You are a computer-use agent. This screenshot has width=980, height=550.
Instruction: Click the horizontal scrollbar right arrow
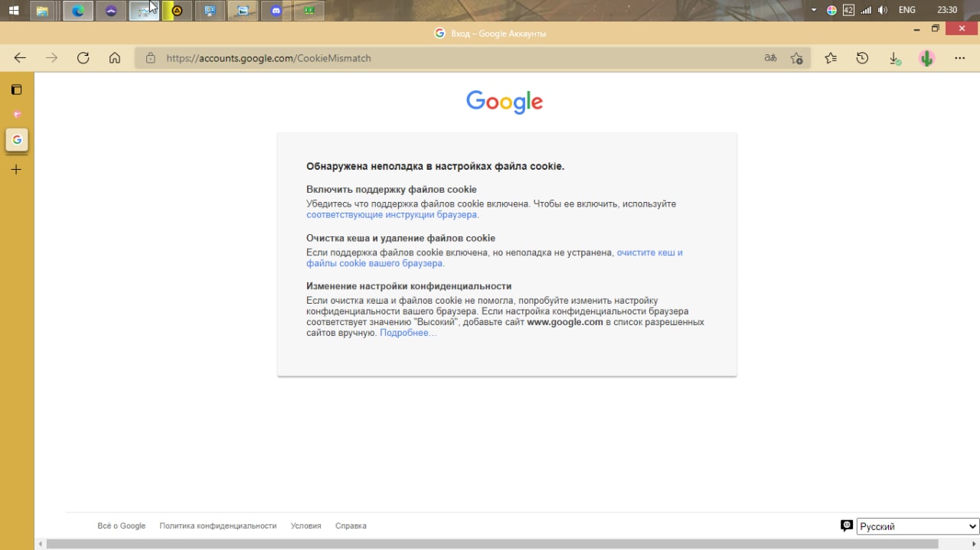click(973, 544)
